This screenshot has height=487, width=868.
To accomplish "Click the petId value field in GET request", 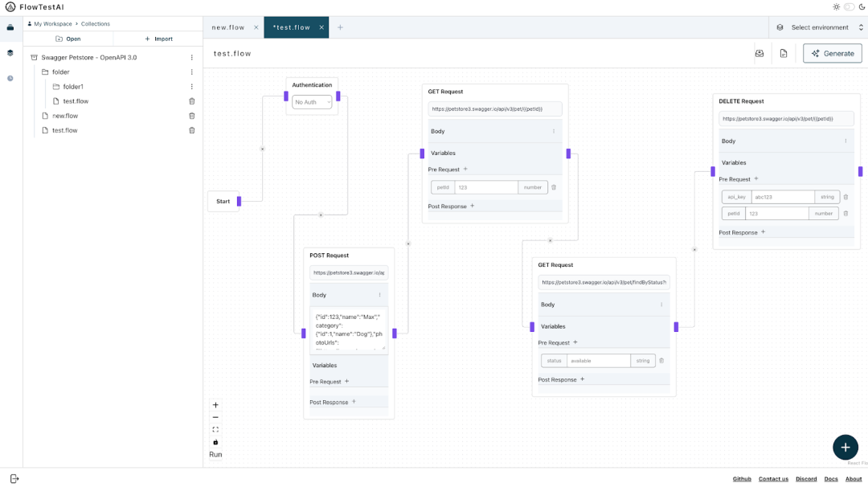I will [486, 187].
